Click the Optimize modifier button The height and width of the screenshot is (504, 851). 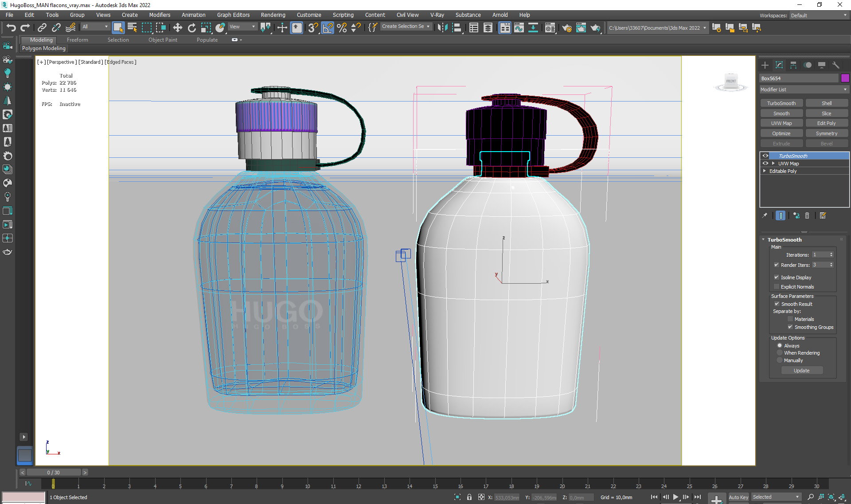[781, 133]
